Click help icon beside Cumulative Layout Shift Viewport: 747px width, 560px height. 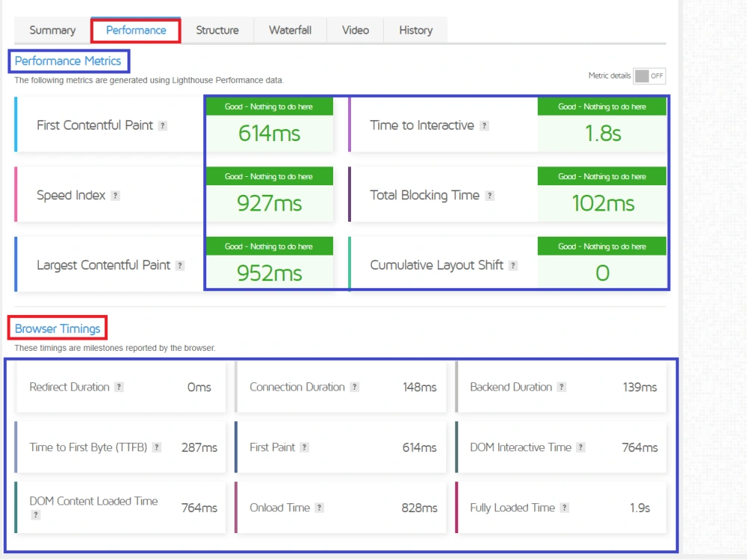pos(513,266)
